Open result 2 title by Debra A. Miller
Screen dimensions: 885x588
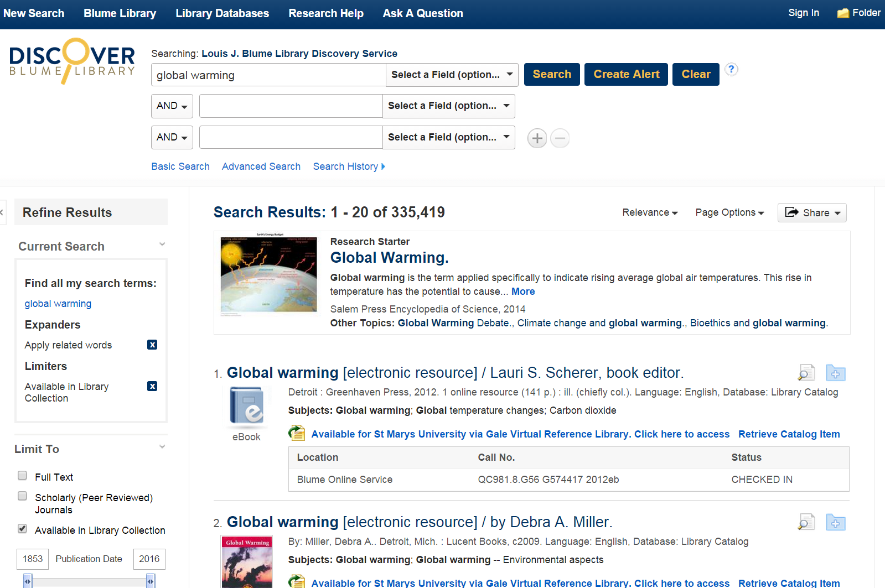pyautogui.click(x=420, y=522)
